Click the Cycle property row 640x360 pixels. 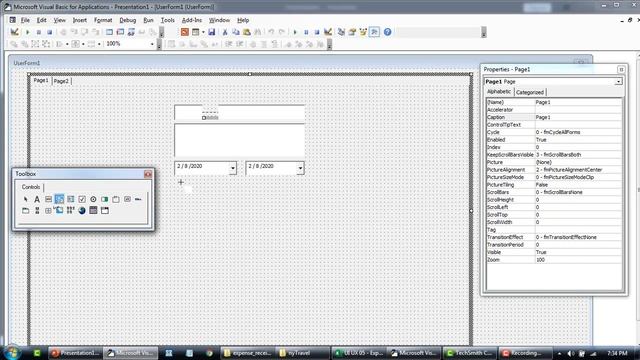[x=554, y=133]
